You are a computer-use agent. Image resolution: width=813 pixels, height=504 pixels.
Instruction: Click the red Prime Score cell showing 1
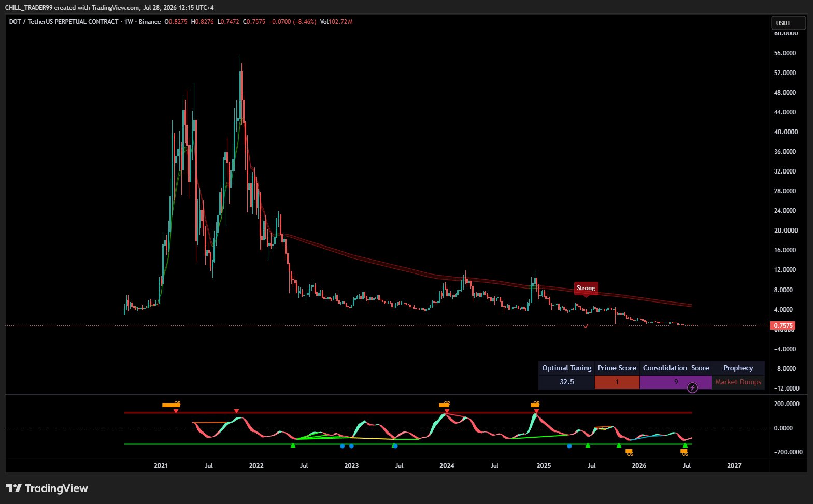click(x=617, y=382)
